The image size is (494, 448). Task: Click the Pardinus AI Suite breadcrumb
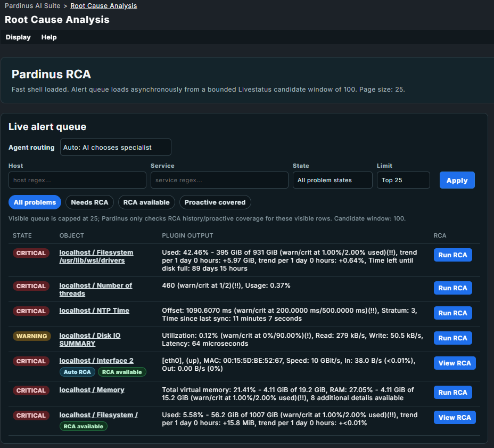tap(32, 6)
